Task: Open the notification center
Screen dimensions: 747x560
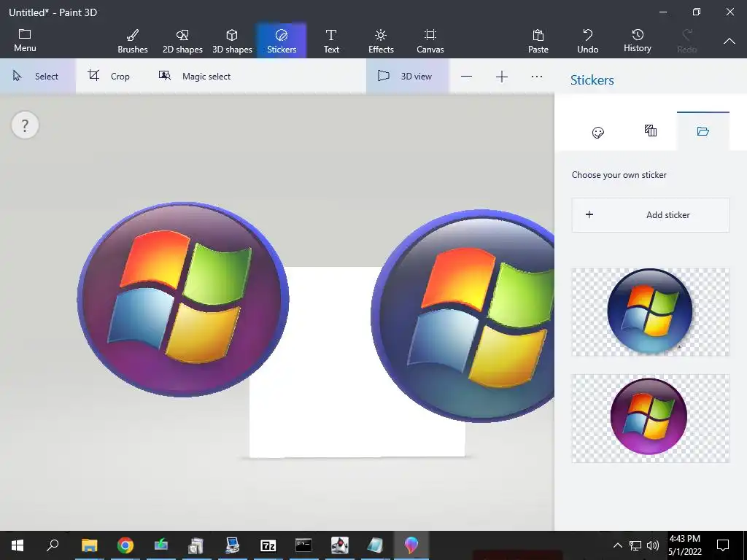Action: tap(723, 545)
